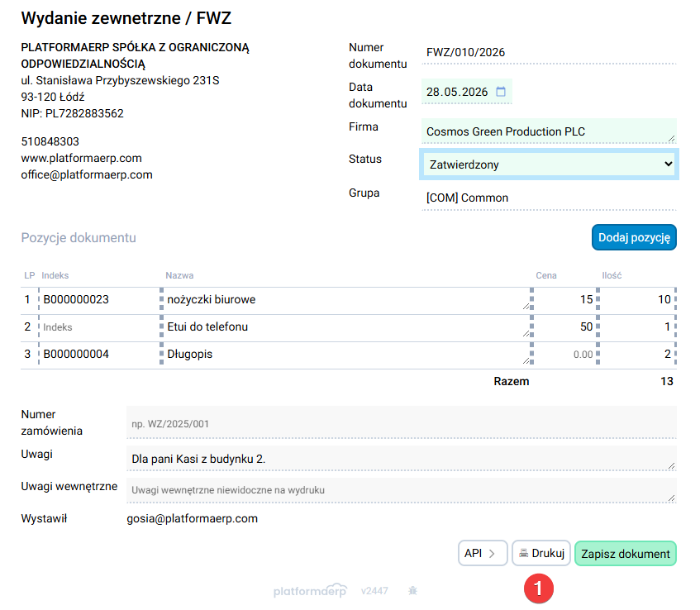700x610 pixels.
Task: Click price 15 in nożyczki biurowe row
Action: (x=564, y=299)
